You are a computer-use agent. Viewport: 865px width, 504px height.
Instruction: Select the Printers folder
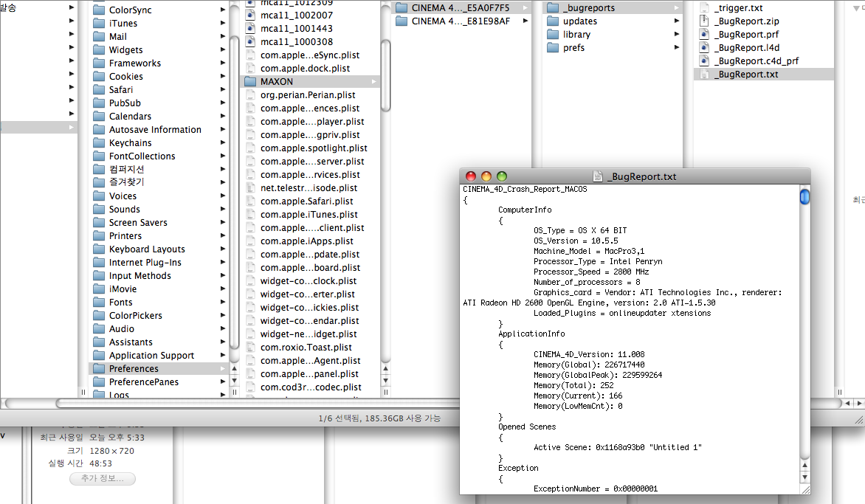[125, 235]
